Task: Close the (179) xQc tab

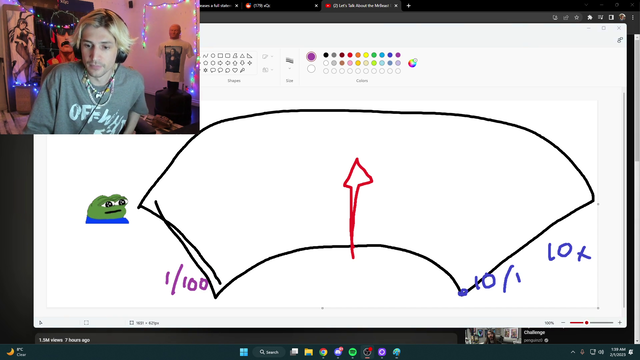Action: [x=316, y=6]
